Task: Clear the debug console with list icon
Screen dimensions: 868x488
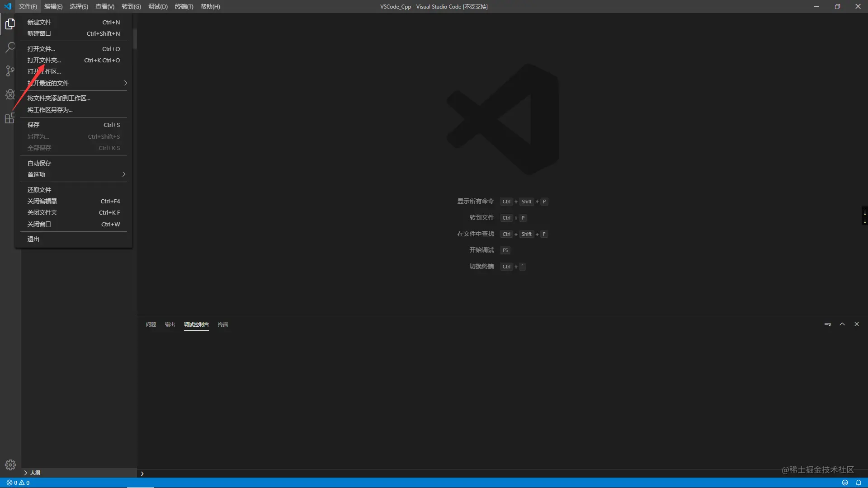Action: tap(828, 324)
